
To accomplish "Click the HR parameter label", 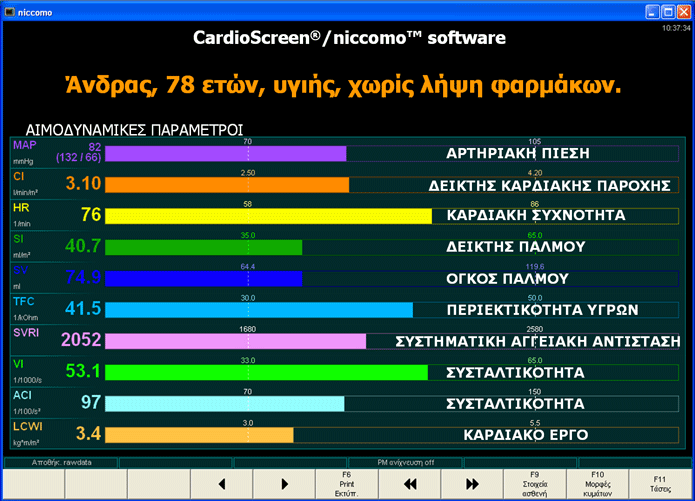I will click(x=21, y=208).
